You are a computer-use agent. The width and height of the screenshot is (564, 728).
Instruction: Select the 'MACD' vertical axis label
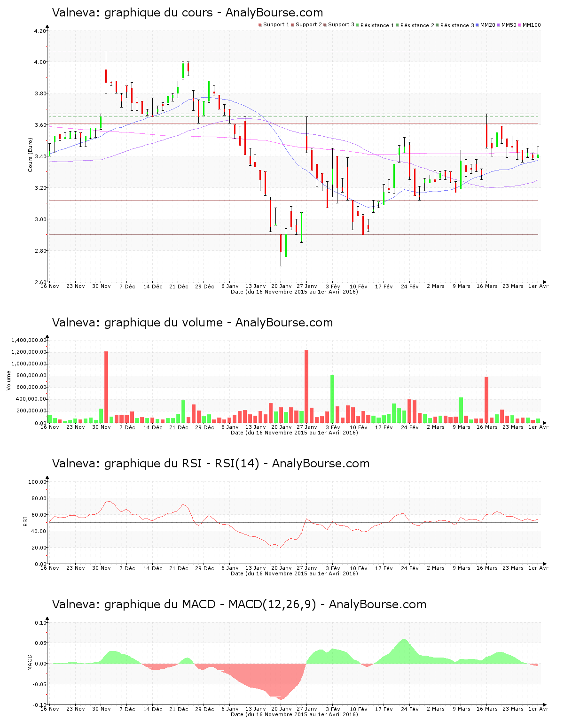pyautogui.click(x=30, y=662)
